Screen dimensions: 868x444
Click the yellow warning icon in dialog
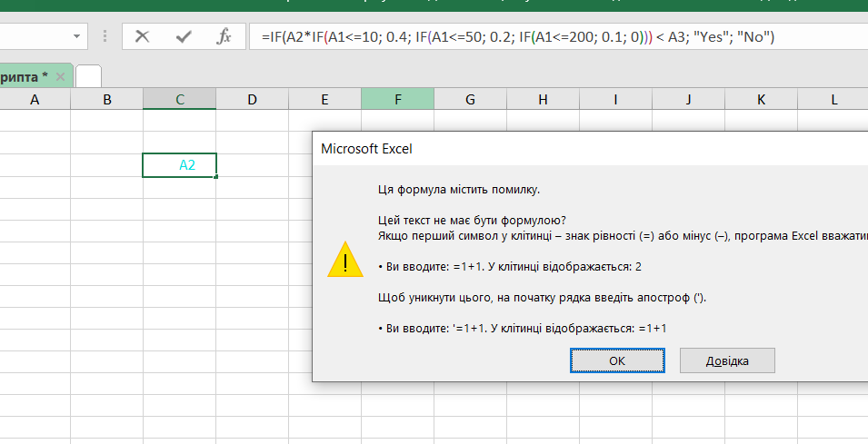point(345,260)
